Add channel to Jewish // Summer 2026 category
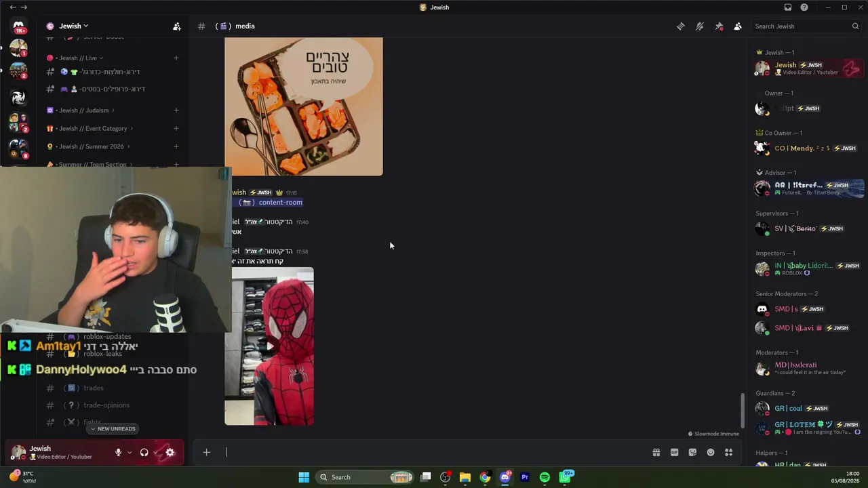868x488 pixels. [x=176, y=146]
